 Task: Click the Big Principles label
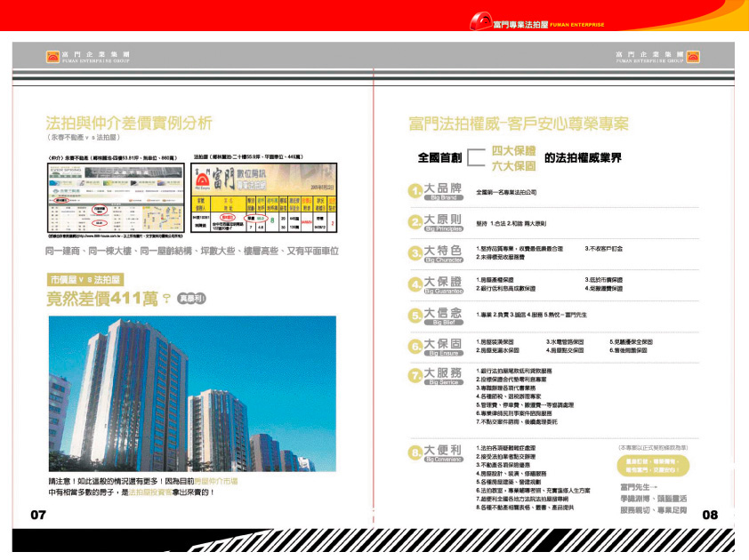(444, 228)
